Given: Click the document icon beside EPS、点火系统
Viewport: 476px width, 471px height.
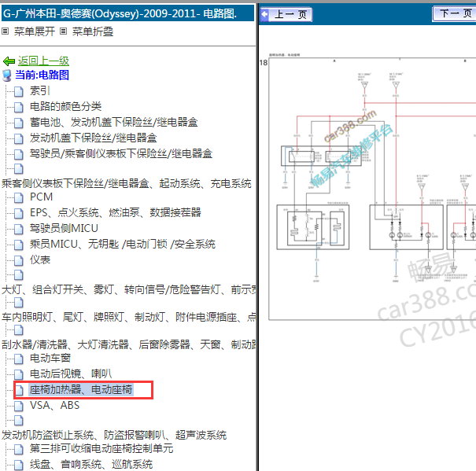Looking at the screenshot, I should (19, 213).
